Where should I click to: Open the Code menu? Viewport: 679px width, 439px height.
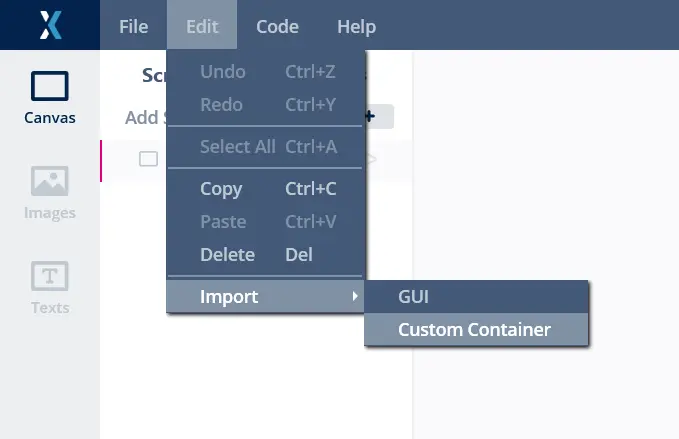(277, 27)
